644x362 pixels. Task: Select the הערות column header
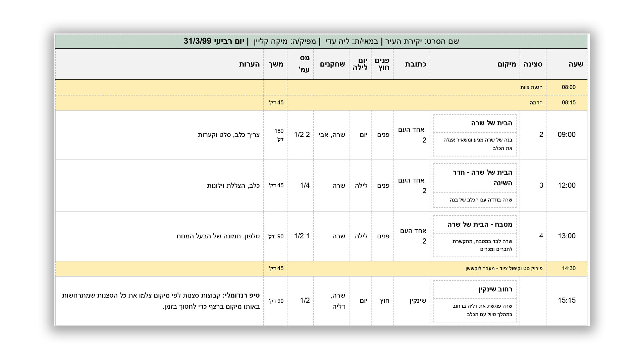pyautogui.click(x=249, y=64)
